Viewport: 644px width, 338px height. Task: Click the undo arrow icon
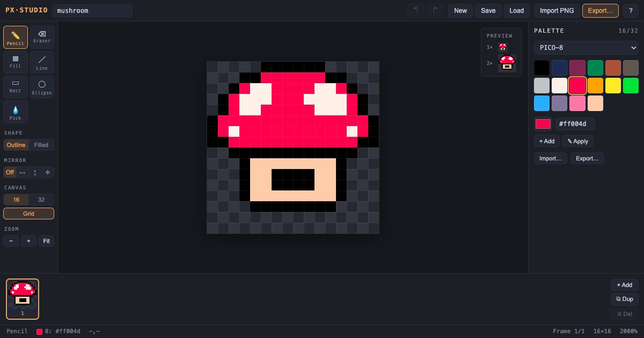click(415, 11)
